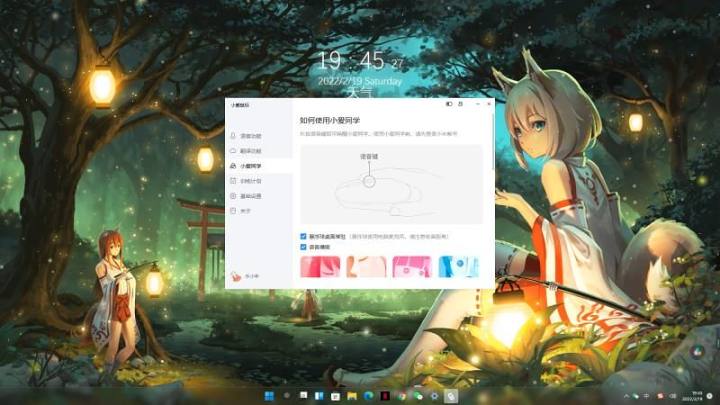Screen dimensions: 720x405
Task: Minimize the mouse settings window
Action: click(x=478, y=104)
